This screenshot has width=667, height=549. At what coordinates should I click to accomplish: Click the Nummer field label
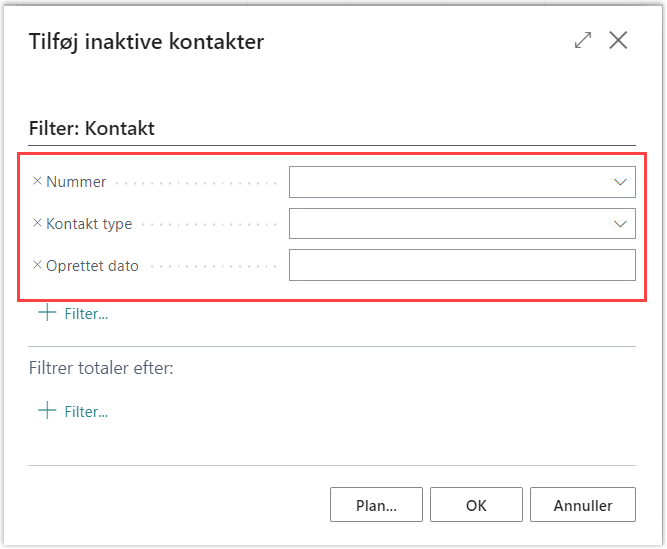click(x=76, y=182)
